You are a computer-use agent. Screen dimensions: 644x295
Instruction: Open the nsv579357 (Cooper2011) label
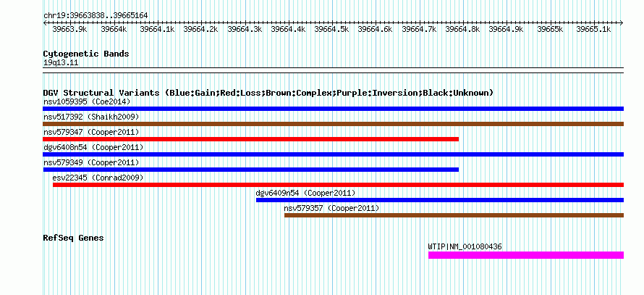332,208
